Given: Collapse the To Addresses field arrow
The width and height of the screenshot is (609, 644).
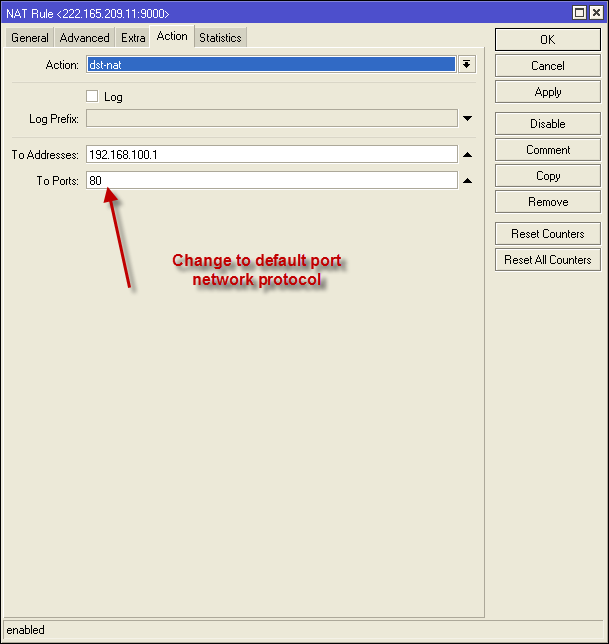Looking at the screenshot, I should pyautogui.click(x=467, y=155).
